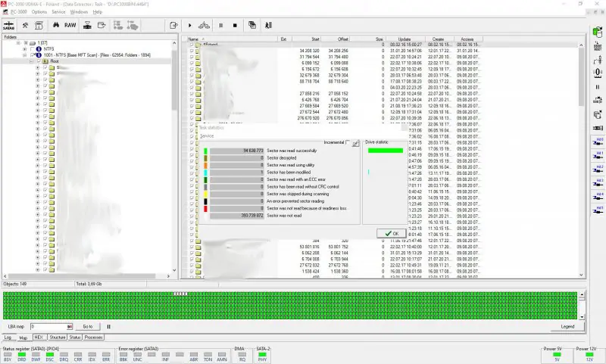Click the Hd 5 head button
Image resolution: width=606 pixels, height=364 pixels.
(598, 210)
